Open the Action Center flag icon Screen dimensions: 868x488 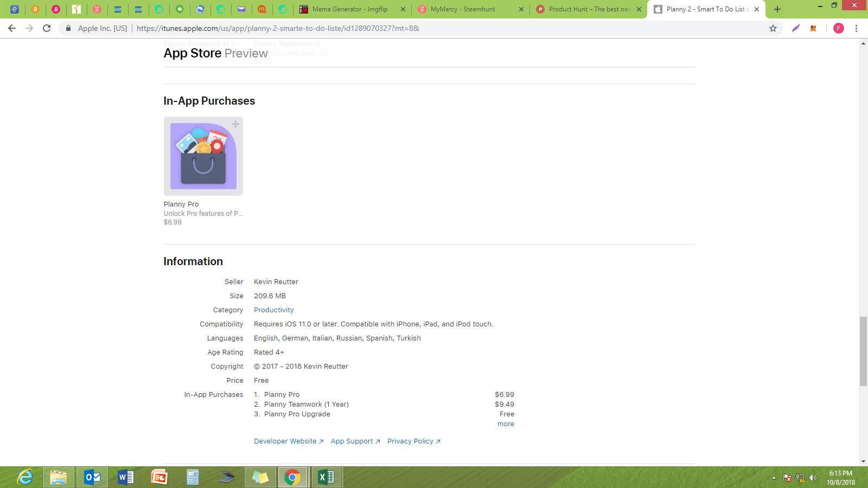[787, 478]
